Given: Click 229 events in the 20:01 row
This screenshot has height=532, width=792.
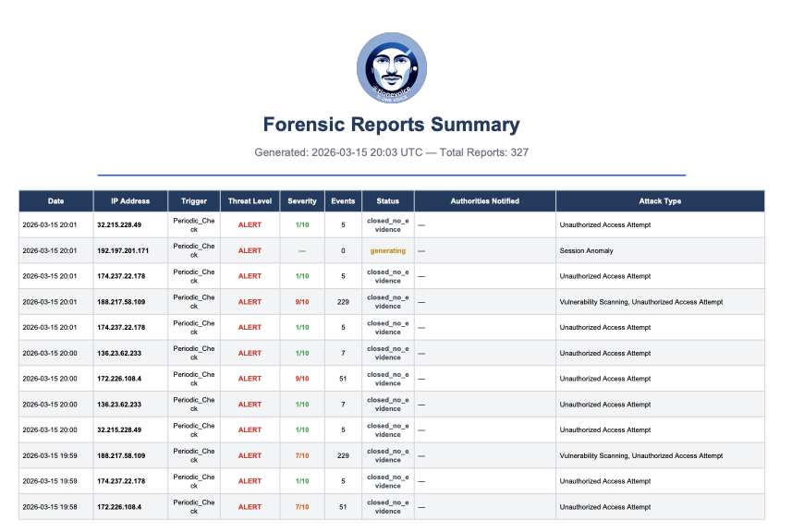Looking at the screenshot, I should pos(343,302).
